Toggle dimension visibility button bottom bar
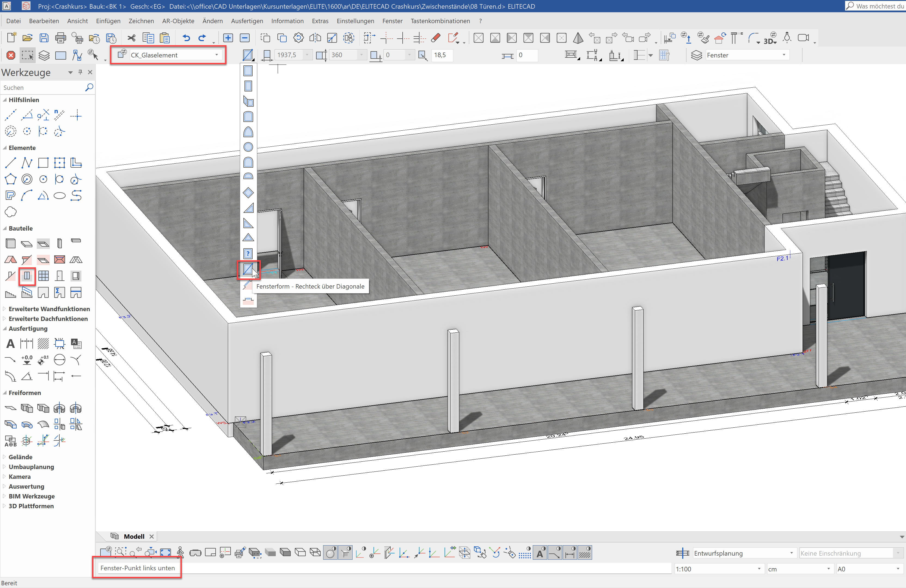The width and height of the screenshot is (906, 588). [x=570, y=553]
